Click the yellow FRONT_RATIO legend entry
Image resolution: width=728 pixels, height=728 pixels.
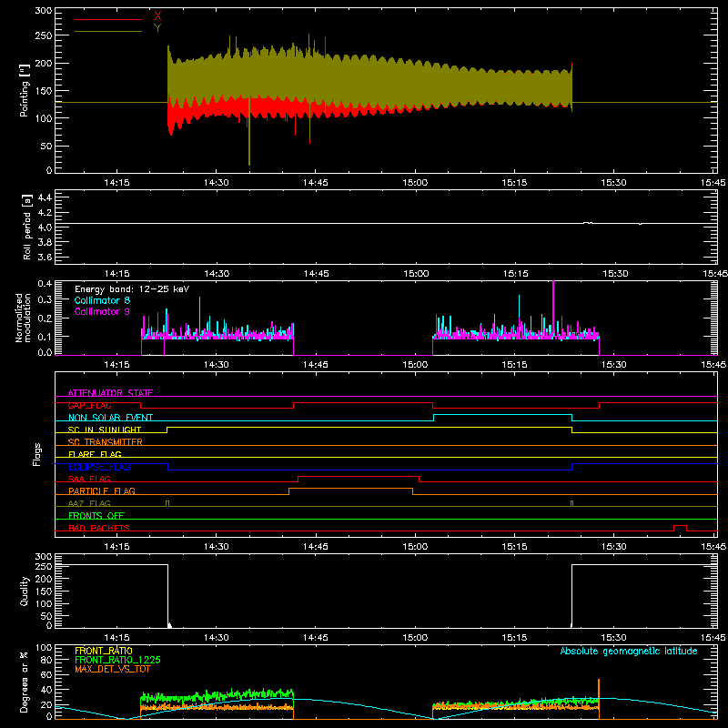(104, 651)
